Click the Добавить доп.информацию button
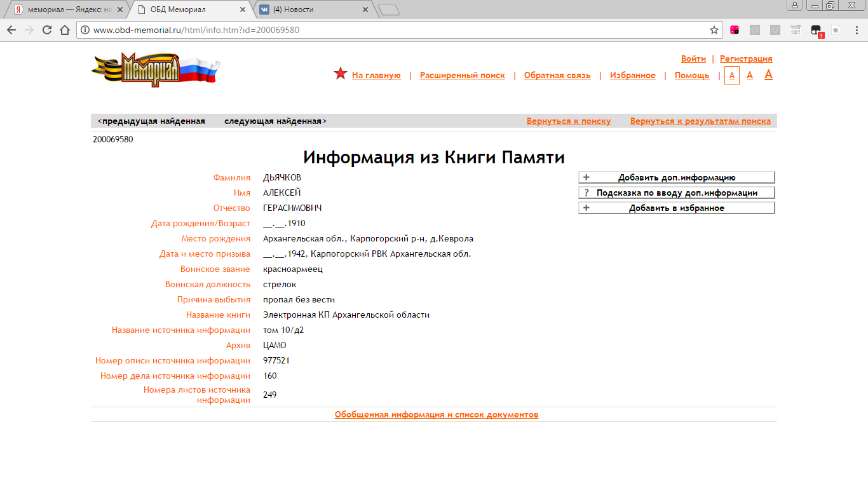Screen dimensions: 868x488 pyautogui.click(x=677, y=177)
